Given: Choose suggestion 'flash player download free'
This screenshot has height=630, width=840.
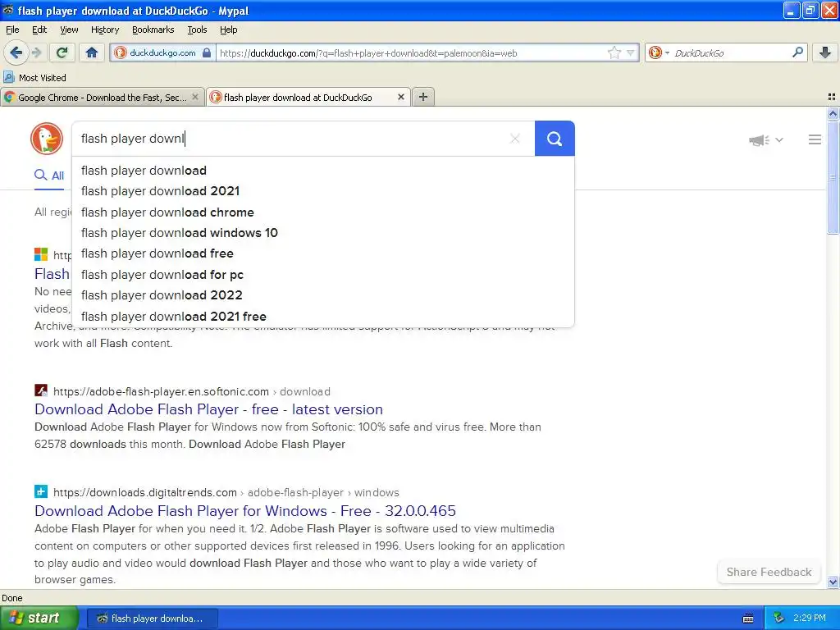Looking at the screenshot, I should coord(323,253).
